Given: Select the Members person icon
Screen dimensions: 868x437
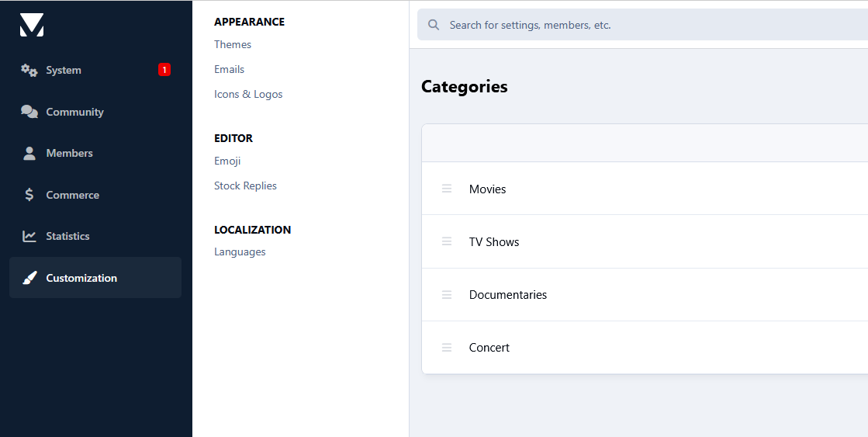Looking at the screenshot, I should pyautogui.click(x=29, y=154).
